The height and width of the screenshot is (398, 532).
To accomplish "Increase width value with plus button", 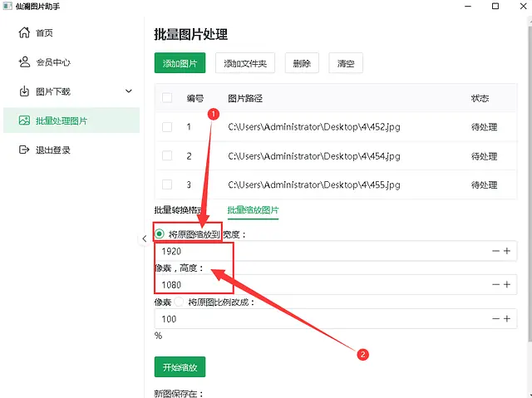I will point(507,251).
